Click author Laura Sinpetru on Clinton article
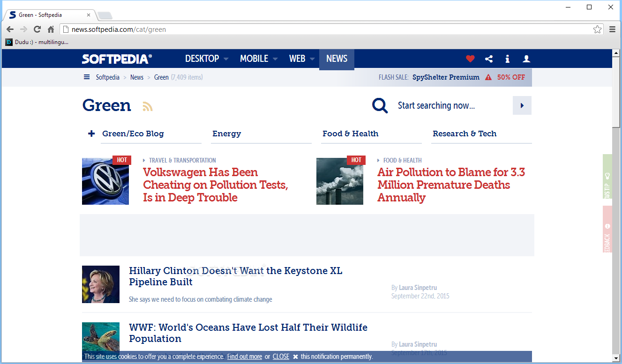 (x=418, y=288)
